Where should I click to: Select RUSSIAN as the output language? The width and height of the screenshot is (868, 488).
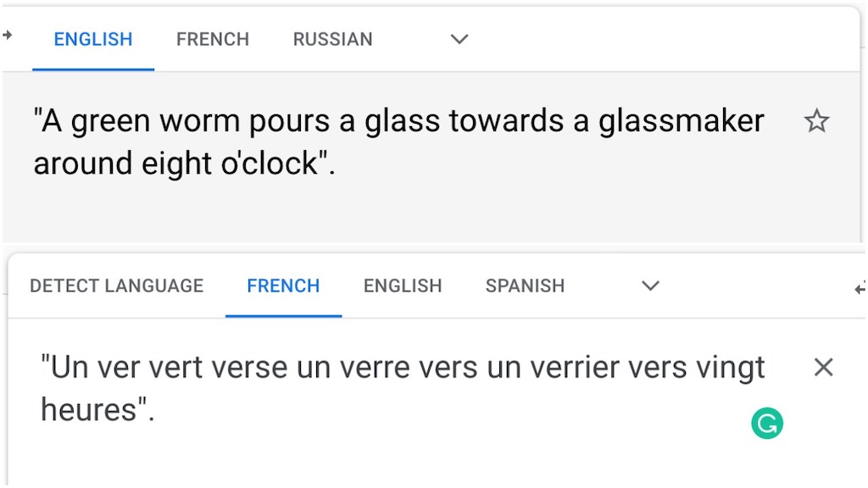(332, 39)
